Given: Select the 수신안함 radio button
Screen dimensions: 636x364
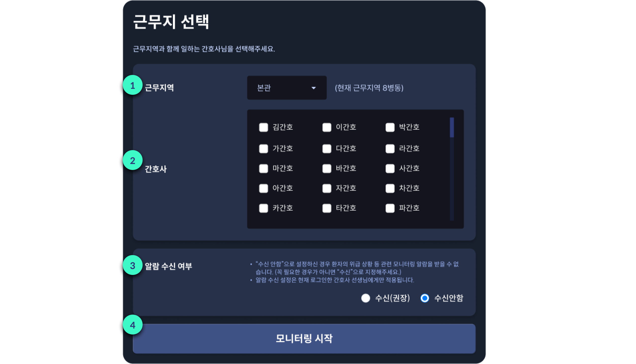Looking at the screenshot, I should 425,298.
